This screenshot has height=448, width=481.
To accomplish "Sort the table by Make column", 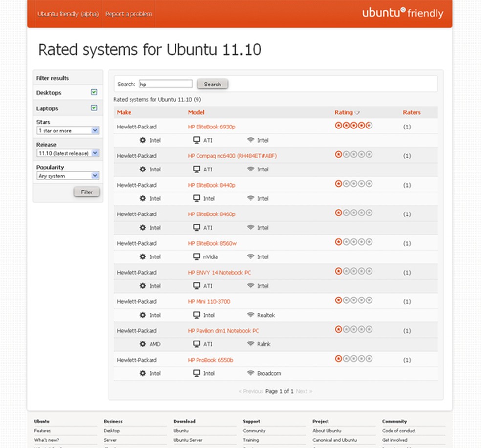I will click(x=124, y=112).
